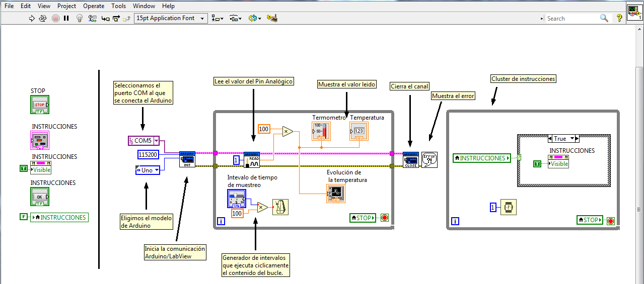Open the Help menu
The image size is (644, 284).
point(169,6)
